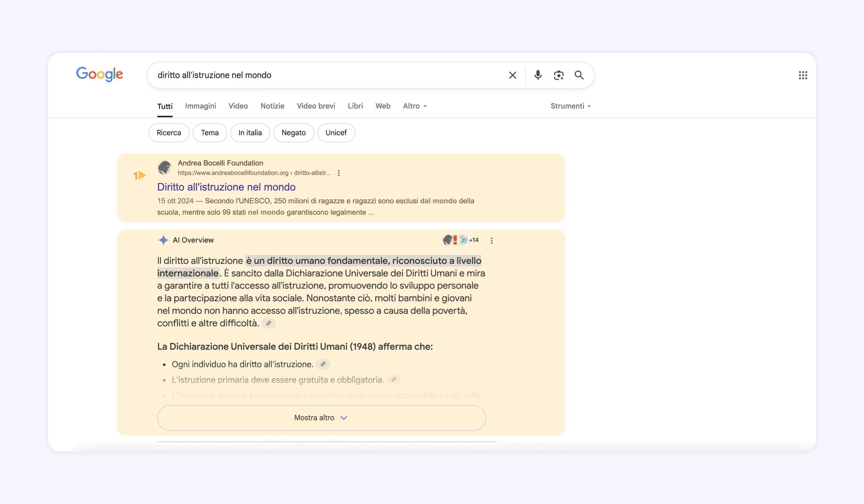Screen dimensions: 864x504
Task: Open the Libri tab
Action: click(355, 106)
